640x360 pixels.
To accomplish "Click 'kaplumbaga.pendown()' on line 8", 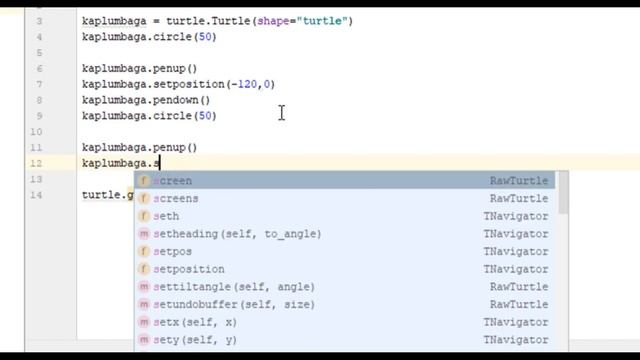I will pos(146,100).
